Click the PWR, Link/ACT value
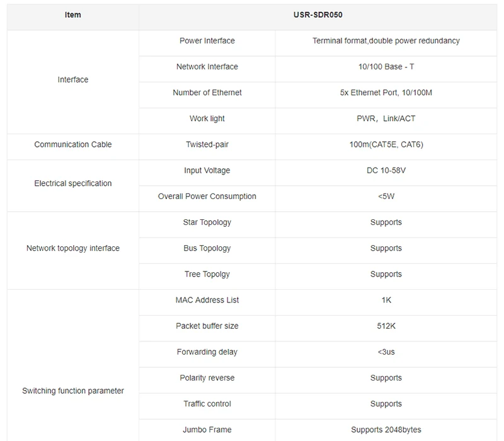Image resolution: width=504 pixels, height=441 pixels. click(x=386, y=118)
